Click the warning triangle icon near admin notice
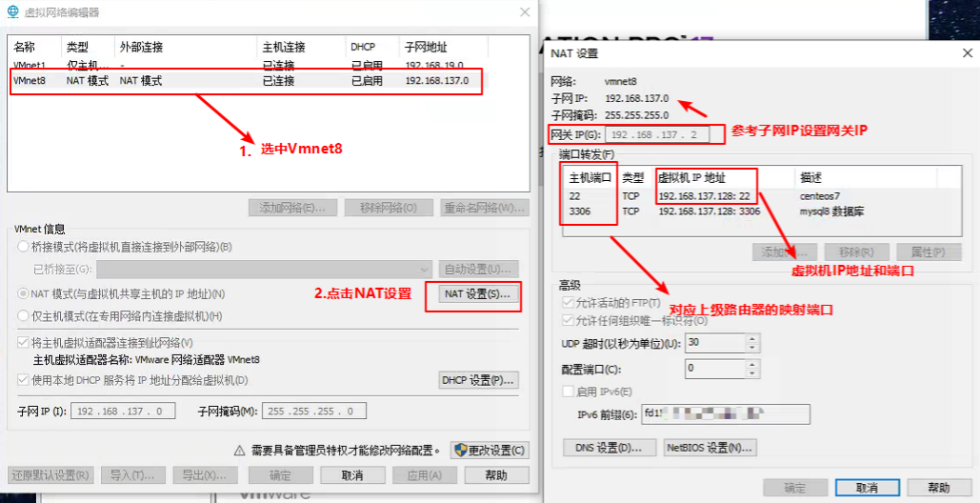The image size is (980, 503). click(239, 451)
